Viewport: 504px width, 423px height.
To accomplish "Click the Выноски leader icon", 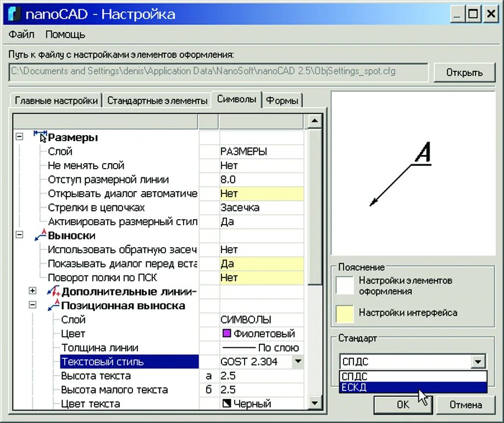I will pos(40,235).
